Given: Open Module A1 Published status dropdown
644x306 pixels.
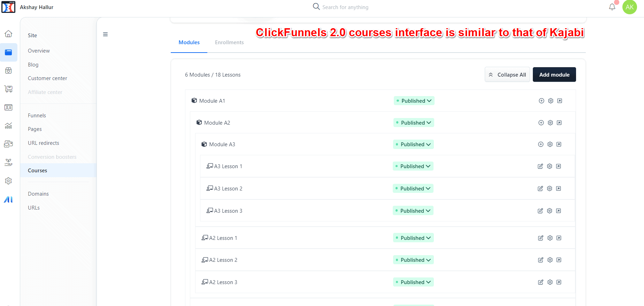Looking at the screenshot, I should pyautogui.click(x=414, y=101).
